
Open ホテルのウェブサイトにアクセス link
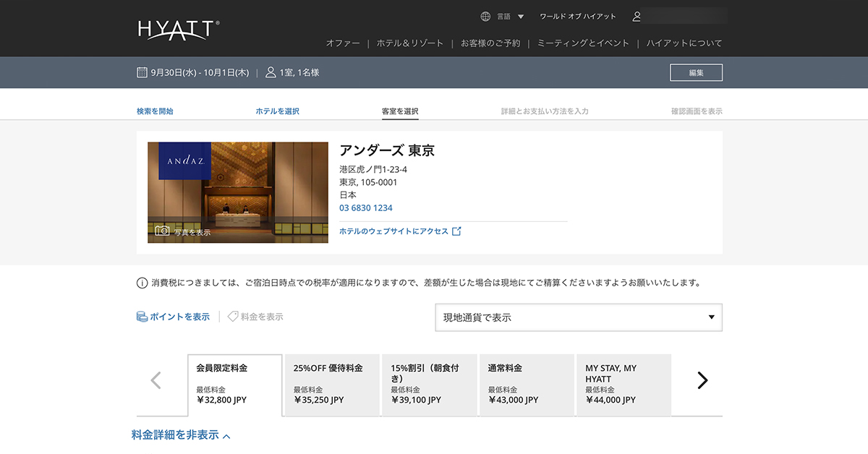[x=394, y=231]
